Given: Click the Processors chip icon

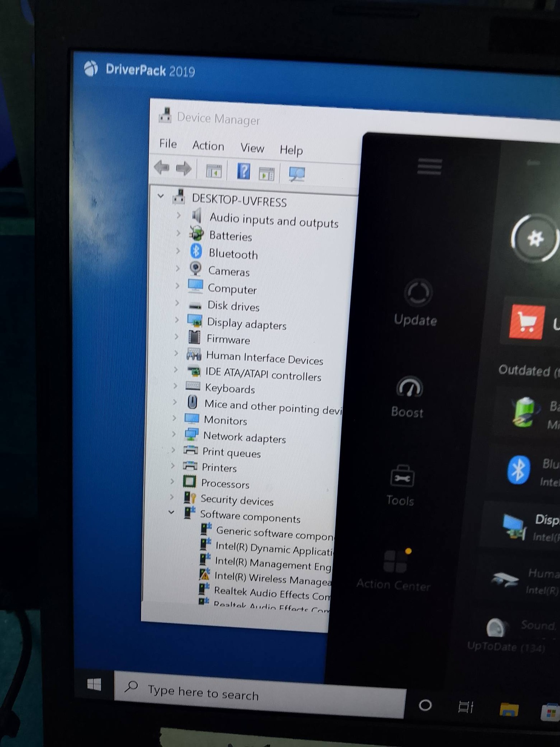Looking at the screenshot, I should tap(189, 481).
